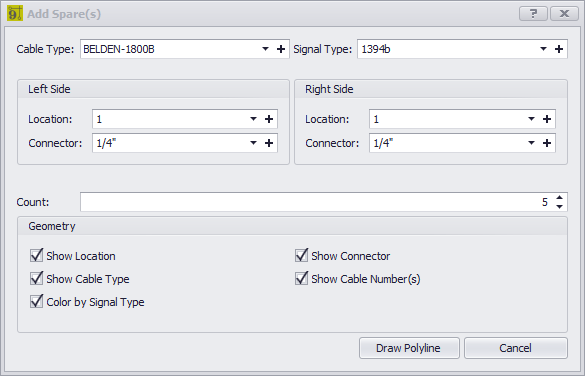Add new cable type with plus icon
The width and height of the screenshot is (585, 376).
(x=281, y=49)
